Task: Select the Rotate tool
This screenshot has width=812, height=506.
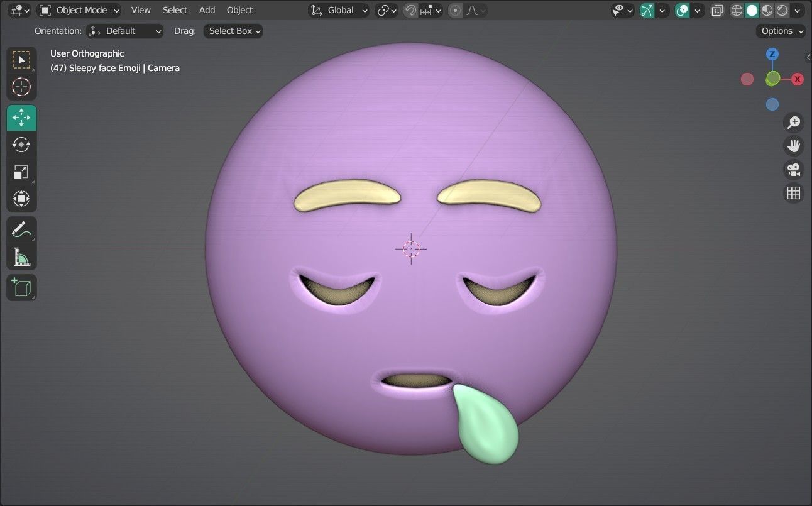Action: (21, 145)
